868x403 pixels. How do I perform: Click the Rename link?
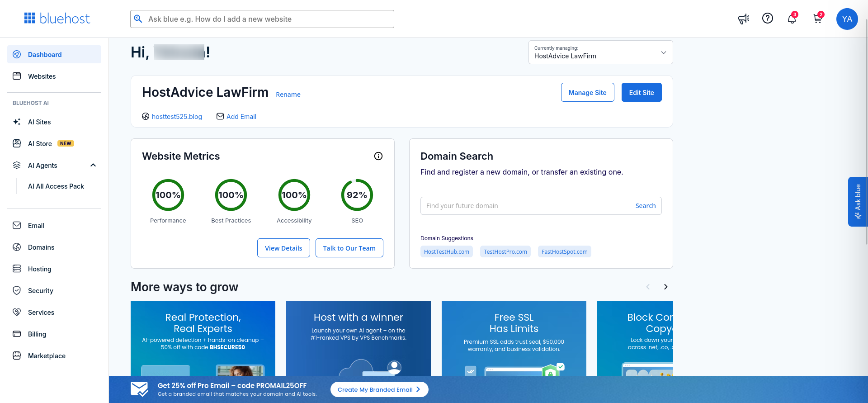pyautogui.click(x=288, y=95)
